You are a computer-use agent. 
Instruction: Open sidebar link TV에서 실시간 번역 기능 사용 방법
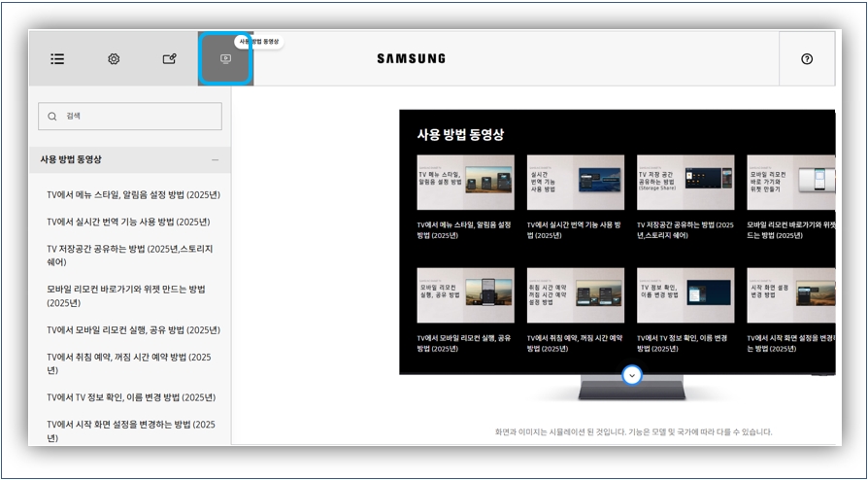(x=128, y=222)
